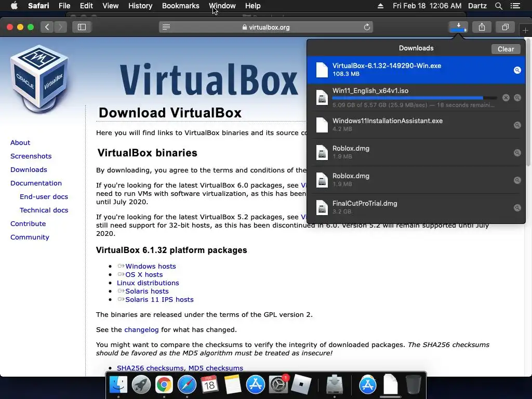The height and width of the screenshot is (399, 532).
Task: Click the Win11 ISO download progress bar
Action: coord(415,98)
